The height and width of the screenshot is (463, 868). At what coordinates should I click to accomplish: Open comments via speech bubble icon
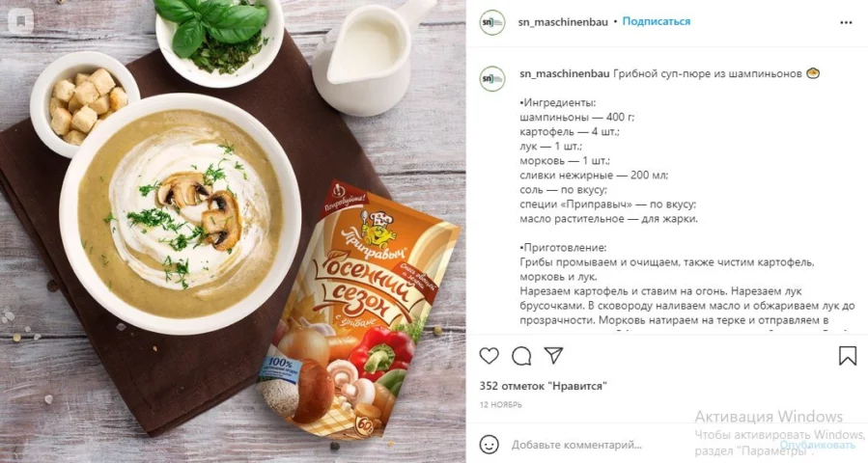(x=521, y=356)
